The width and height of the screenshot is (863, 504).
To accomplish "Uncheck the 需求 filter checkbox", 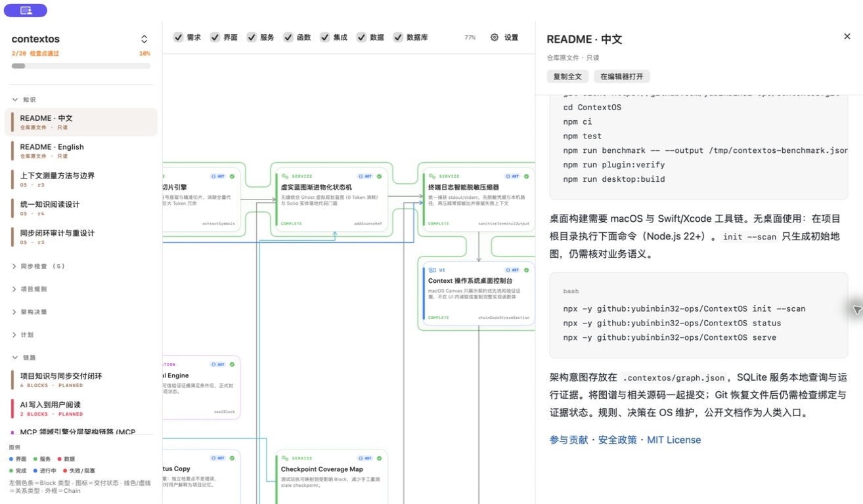I will [178, 37].
